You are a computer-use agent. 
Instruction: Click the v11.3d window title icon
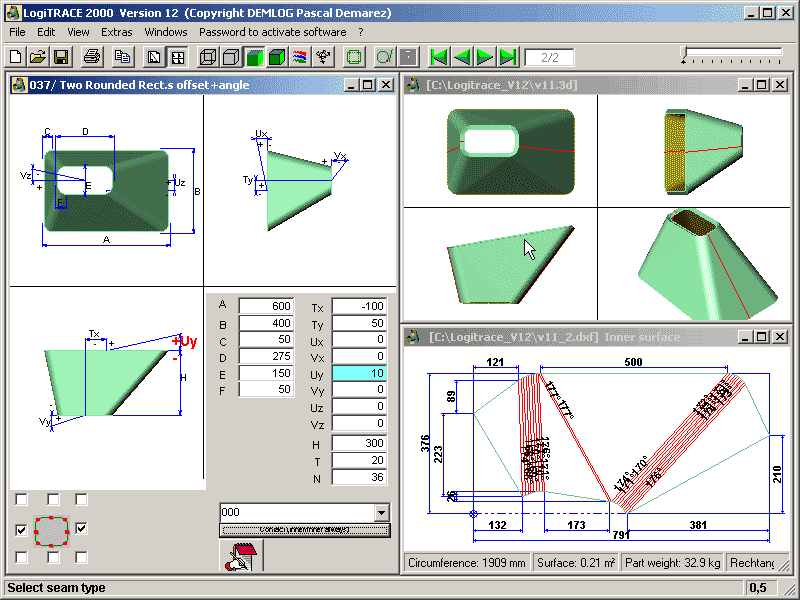tap(412, 85)
